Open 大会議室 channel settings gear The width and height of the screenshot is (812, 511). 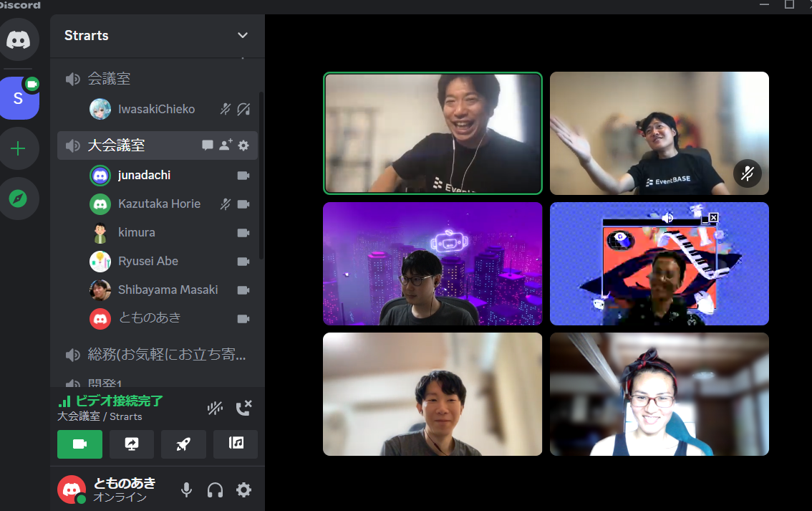[243, 145]
